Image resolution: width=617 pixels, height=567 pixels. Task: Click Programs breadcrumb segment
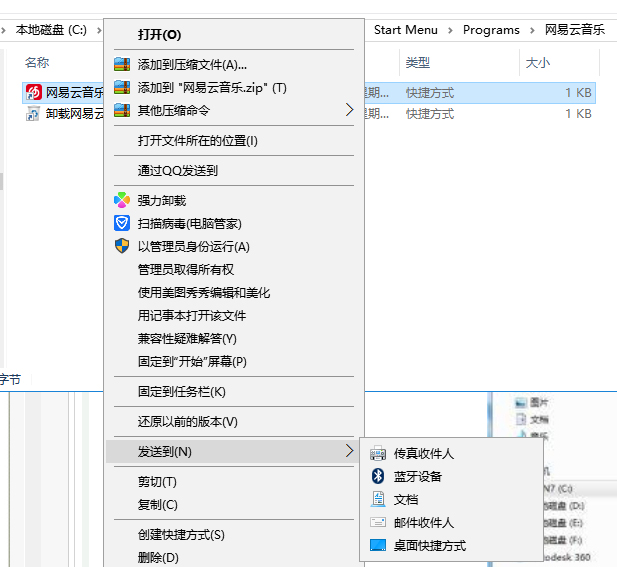pos(491,30)
